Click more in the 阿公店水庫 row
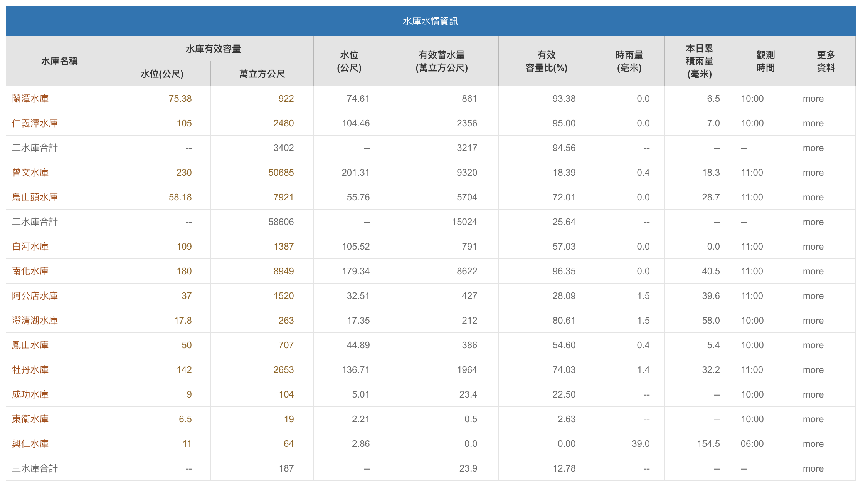 813,296
